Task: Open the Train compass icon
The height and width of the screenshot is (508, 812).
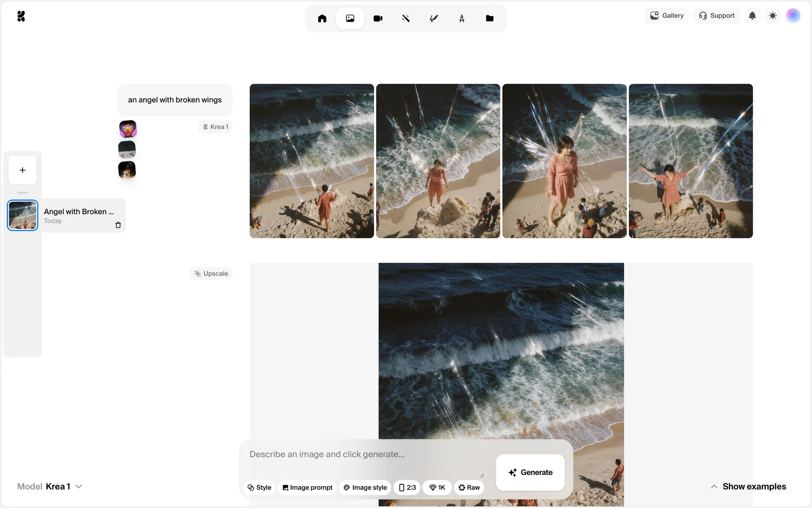Action: point(461,18)
